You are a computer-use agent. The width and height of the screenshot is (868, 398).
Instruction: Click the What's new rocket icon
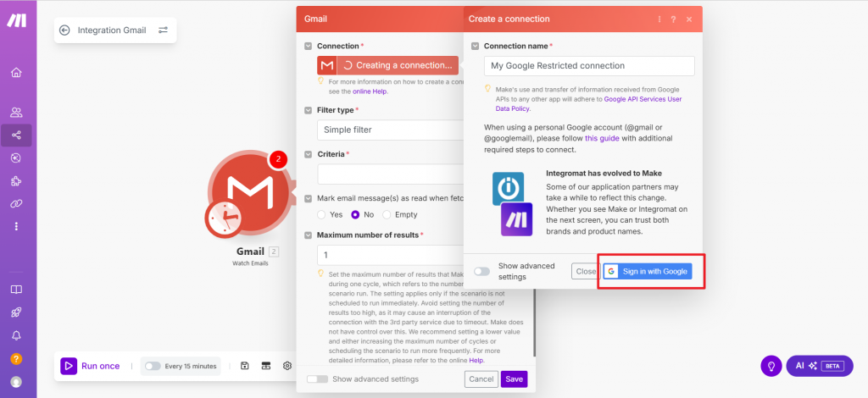[16, 312]
